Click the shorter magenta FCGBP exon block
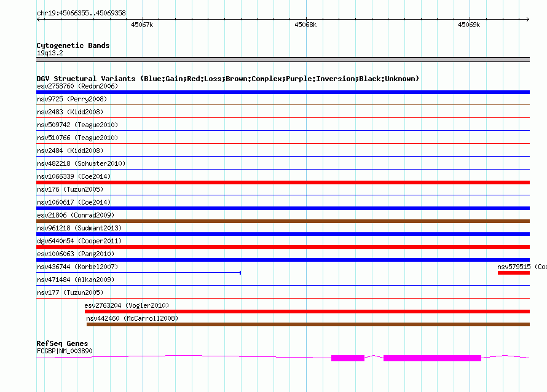547x392 pixels. point(348,358)
